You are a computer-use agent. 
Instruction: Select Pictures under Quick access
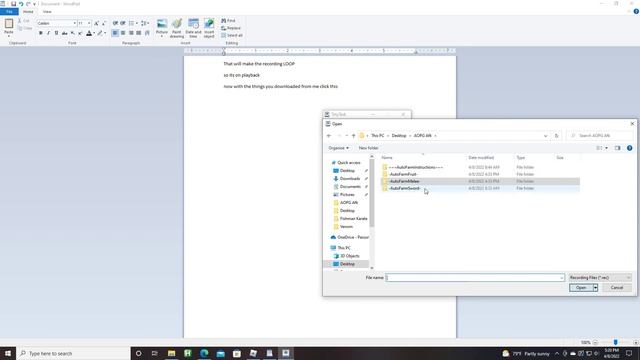(x=347, y=195)
